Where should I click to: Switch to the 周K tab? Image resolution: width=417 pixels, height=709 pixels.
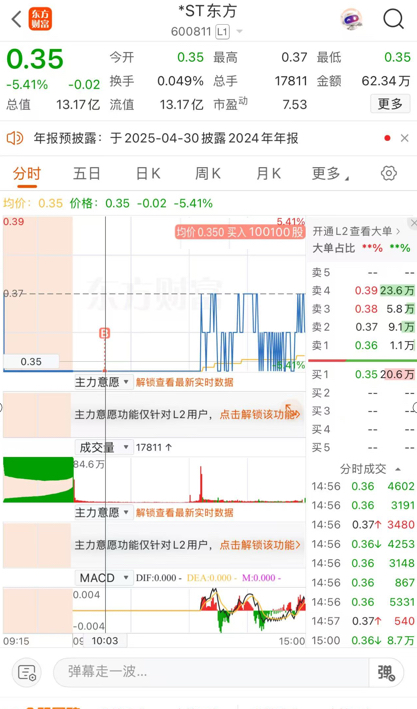click(x=208, y=174)
